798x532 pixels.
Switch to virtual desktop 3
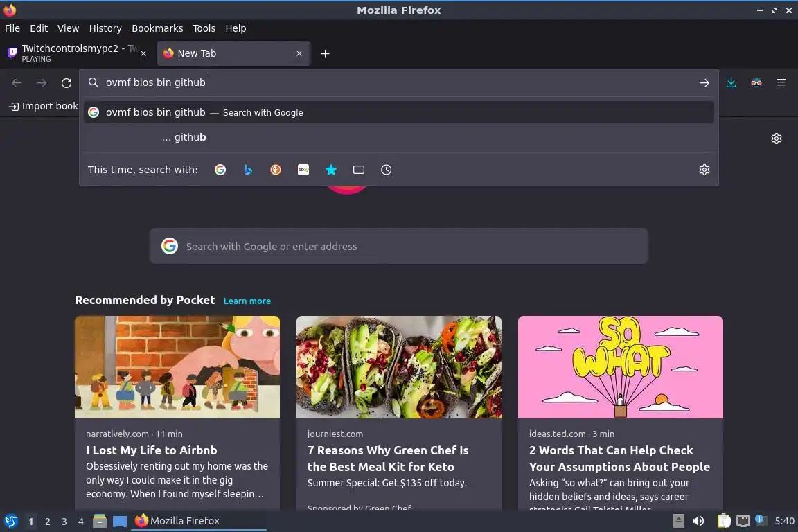(64, 522)
